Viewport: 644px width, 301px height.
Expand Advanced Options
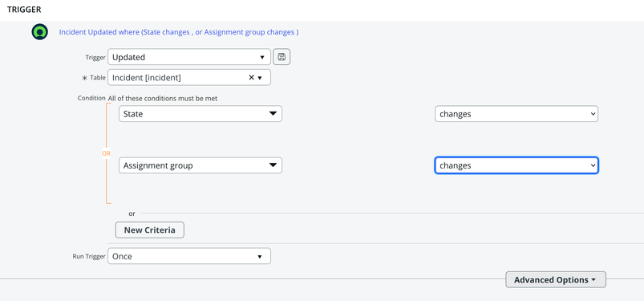pyautogui.click(x=556, y=279)
